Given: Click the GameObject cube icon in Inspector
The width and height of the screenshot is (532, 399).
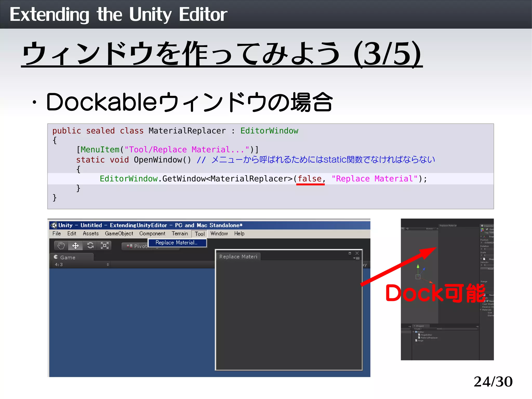Looking at the screenshot, I should coord(482,230).
